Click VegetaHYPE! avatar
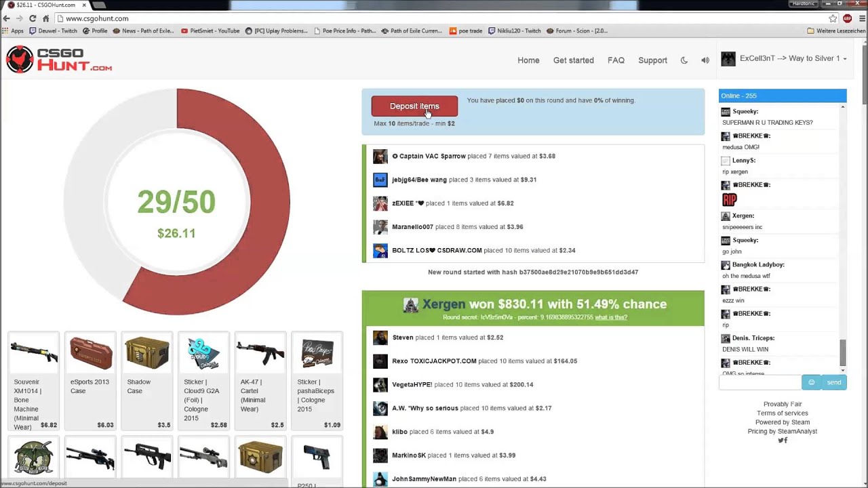868x488 pixels. click(x=380, y=384)
